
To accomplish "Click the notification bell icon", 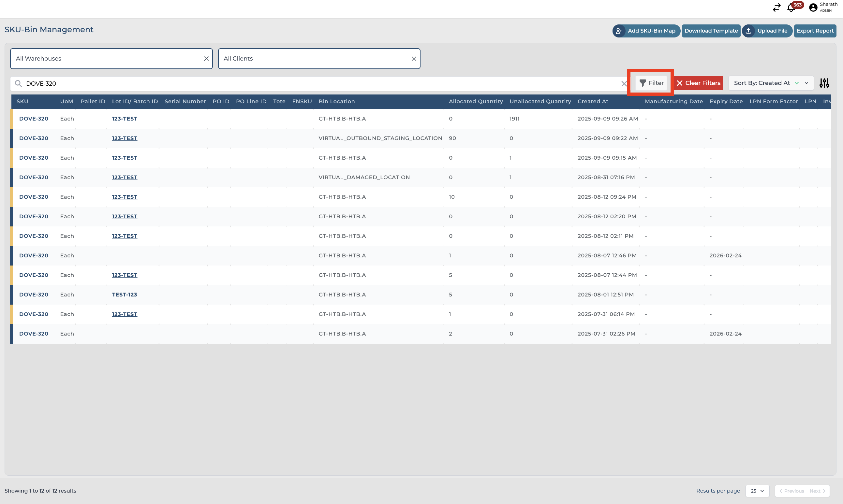I will click(791, 8).
